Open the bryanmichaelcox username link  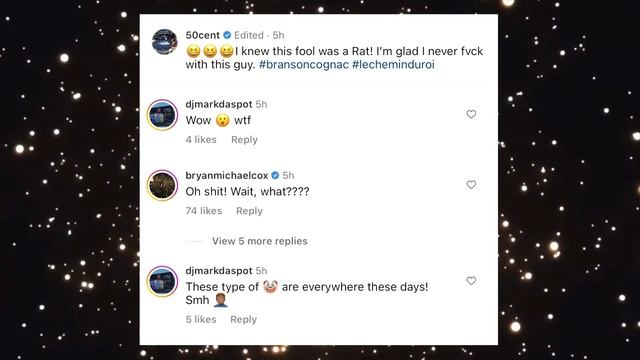[x=227, y=176]
